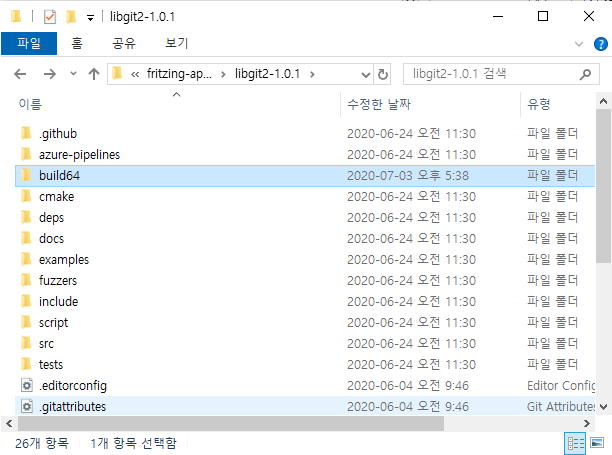Select the .editorconfig file
Screen dimensions: 612x455
click(x=305, y=386)
